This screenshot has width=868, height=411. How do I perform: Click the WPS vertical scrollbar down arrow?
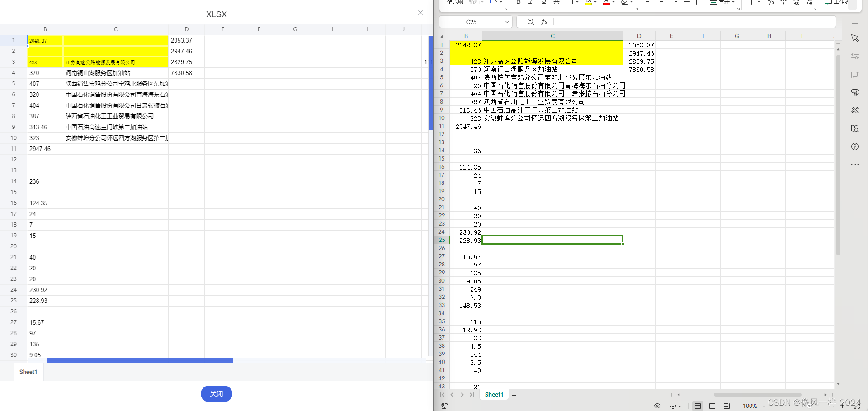[838, 384]
